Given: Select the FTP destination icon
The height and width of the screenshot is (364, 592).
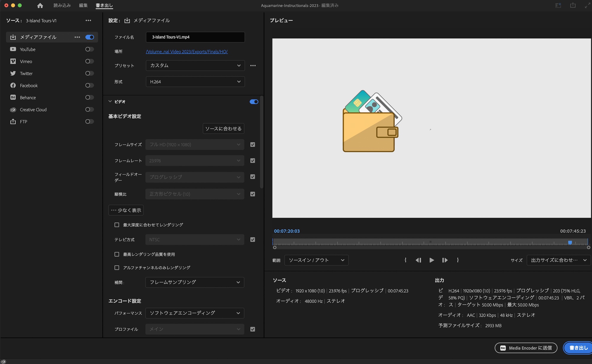Looking at the screenshot, I should pos(13,121).
